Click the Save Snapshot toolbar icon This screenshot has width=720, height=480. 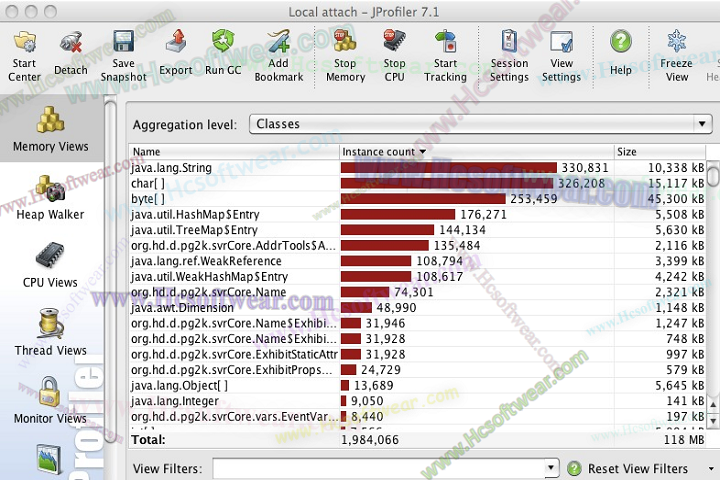(x=123, y=42)
